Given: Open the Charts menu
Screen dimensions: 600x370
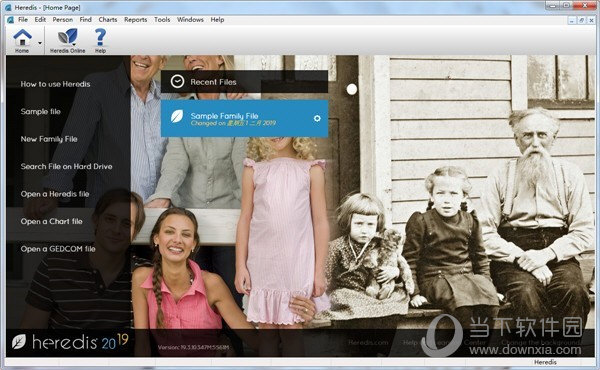Looking at the screenshot, I should (108, 20).
